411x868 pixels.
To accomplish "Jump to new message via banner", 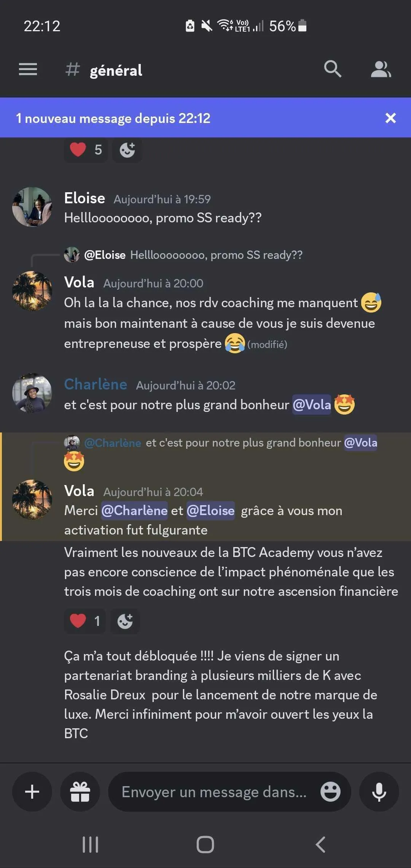I will click(x=113, y=118).
